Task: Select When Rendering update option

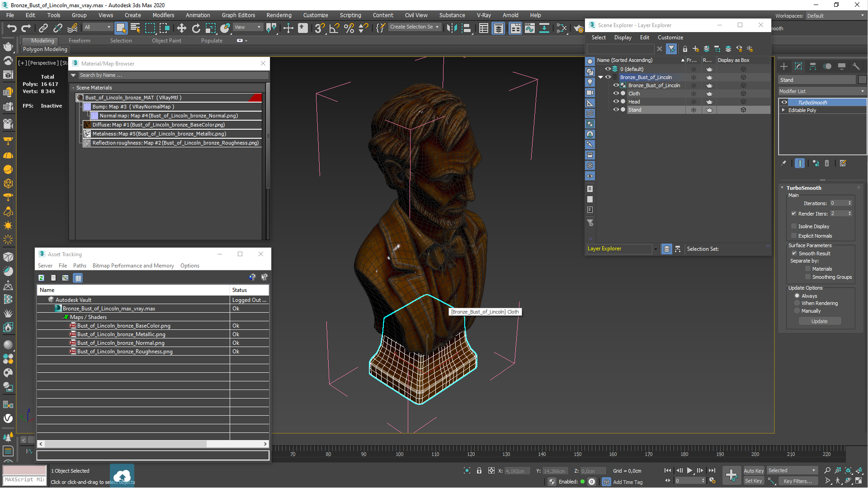Action: 797,303
